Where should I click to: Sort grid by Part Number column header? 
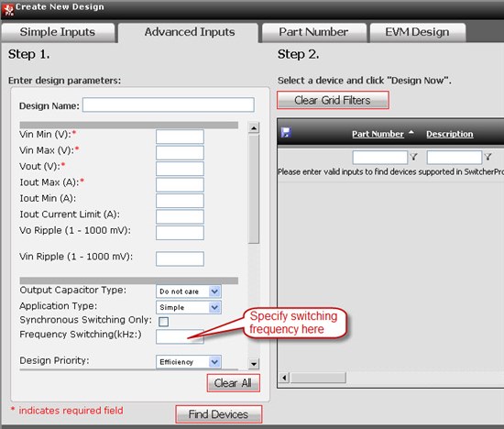tap(378, 134)
